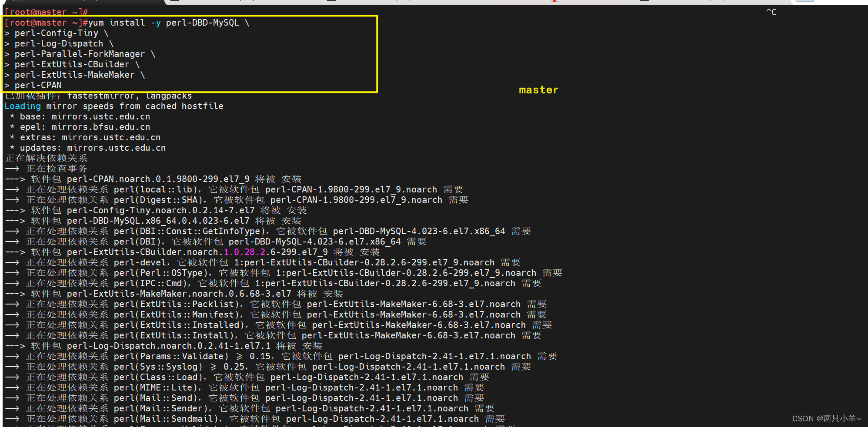Image resolution: width=868 pixels, height=427 pixels.
Task: Select the 'perl(Mail::Send)' dependency line
Action: [x=244, y=398]
